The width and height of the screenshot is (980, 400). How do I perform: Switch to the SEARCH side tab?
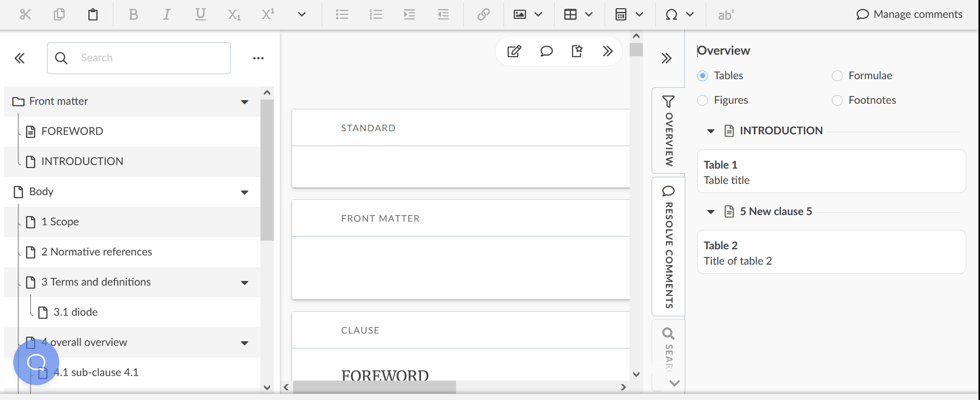click(668, 349)
